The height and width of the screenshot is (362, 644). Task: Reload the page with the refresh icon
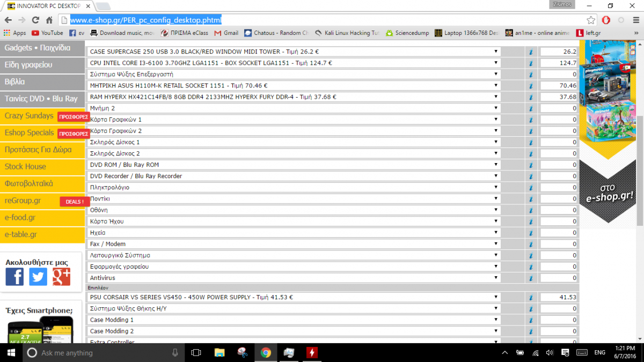point(35,20)
